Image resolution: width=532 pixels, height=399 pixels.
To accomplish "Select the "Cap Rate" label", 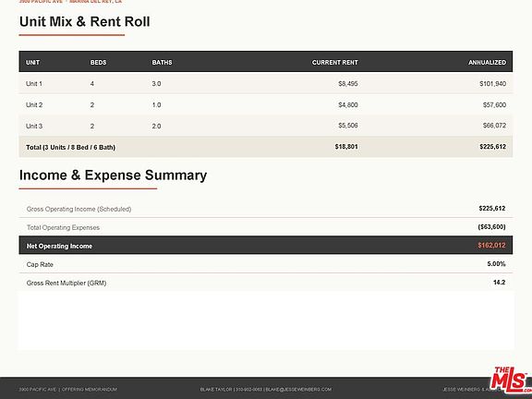I will [40, 264].
